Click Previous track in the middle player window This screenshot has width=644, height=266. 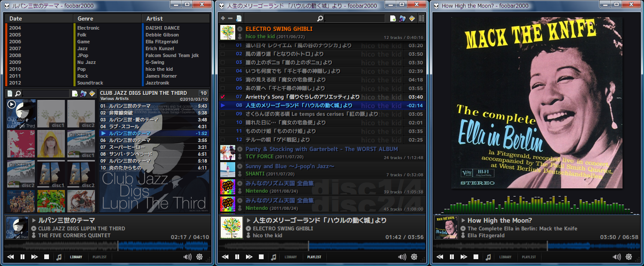225,257
